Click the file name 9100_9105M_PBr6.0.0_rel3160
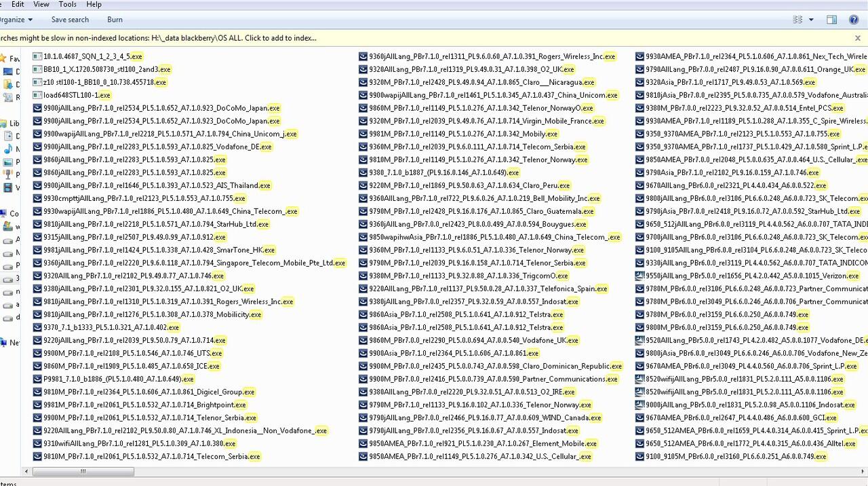The image size is (868, 486). point(736,456)
